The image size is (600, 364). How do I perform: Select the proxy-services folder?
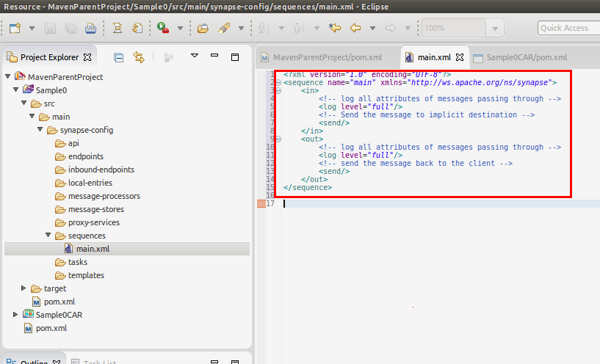click(x=93, y=222)
